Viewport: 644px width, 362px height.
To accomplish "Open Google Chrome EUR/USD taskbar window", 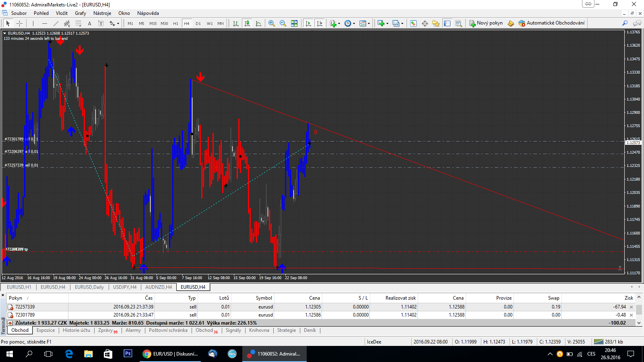I will pos(170,354).
